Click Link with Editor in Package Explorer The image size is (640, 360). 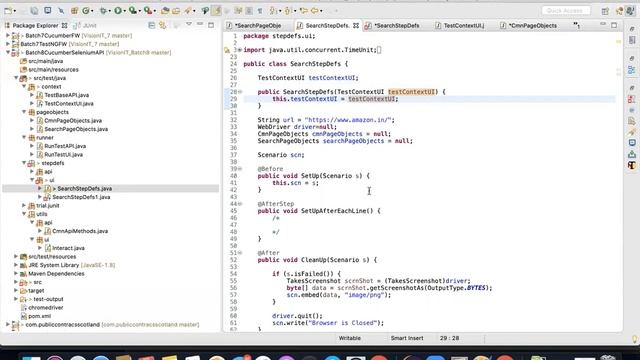162,25
